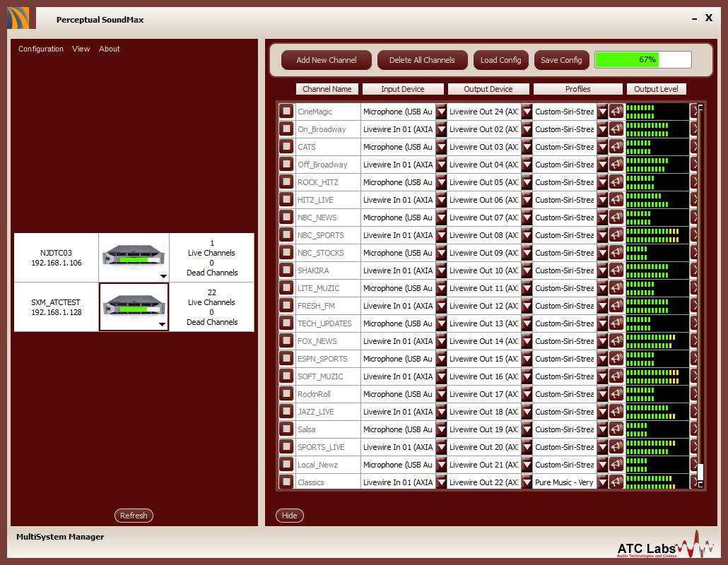Viewport: 728px width, 565px height.
Task: Click the Hide button
Action: [289, 516]
